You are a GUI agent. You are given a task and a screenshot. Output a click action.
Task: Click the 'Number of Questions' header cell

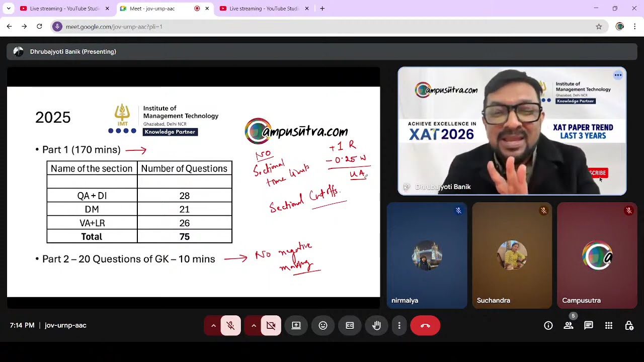[x=184, y=168]
